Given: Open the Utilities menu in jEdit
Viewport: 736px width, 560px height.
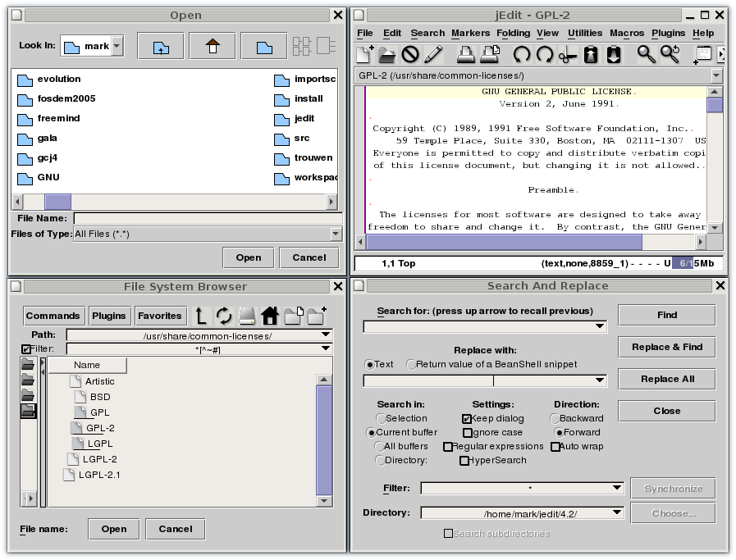Looking at the screenshot, I should (x=585, y=34).
